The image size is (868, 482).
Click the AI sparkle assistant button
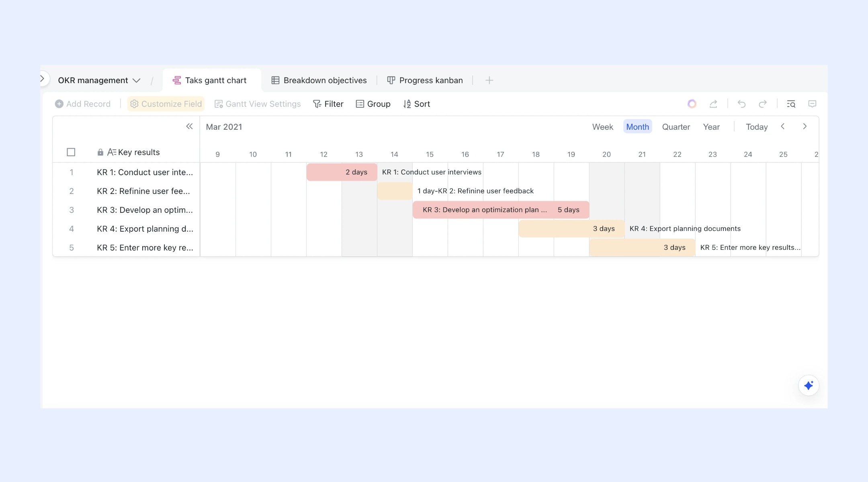809,386
